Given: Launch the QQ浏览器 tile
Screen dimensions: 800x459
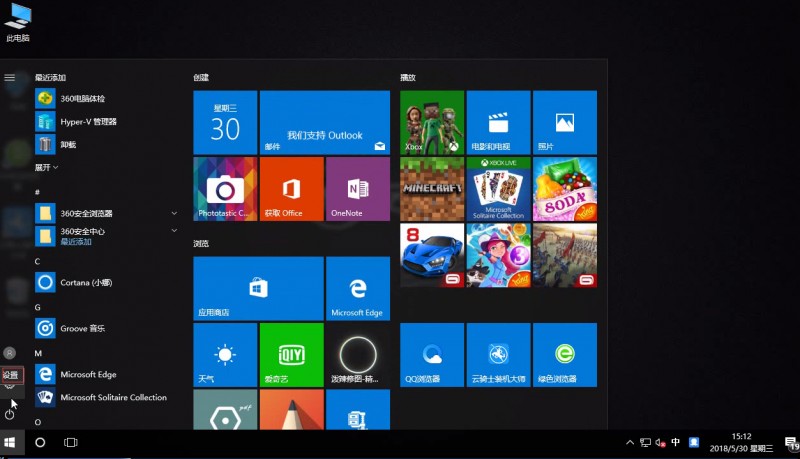Looking at the screenshot, I should tap(432, 355).
